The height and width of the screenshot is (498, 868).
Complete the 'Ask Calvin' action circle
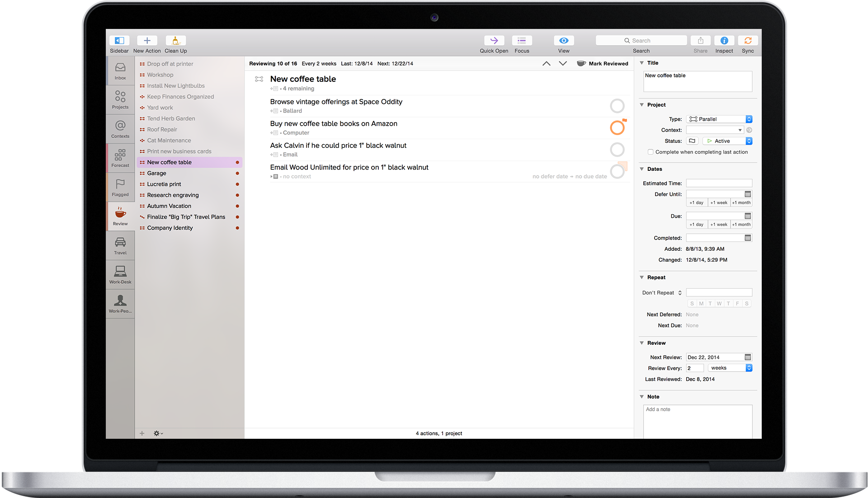(617, 150)
